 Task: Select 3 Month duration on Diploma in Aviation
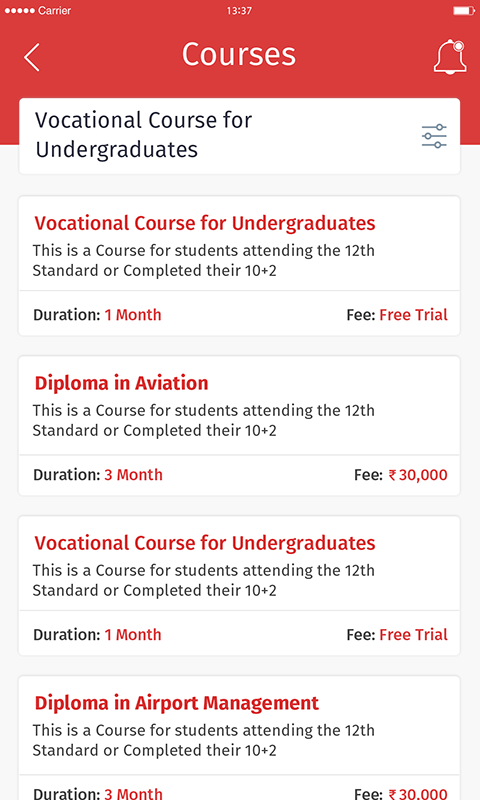point(134,475)
